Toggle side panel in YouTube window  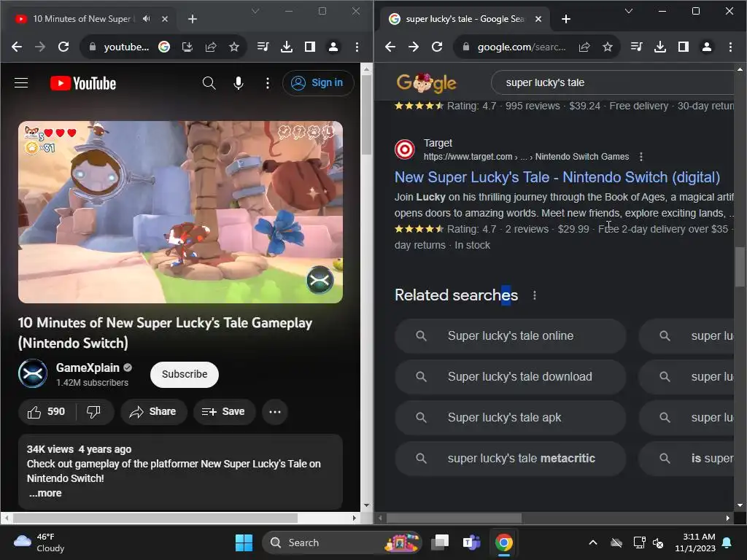(x=309, y=47)
